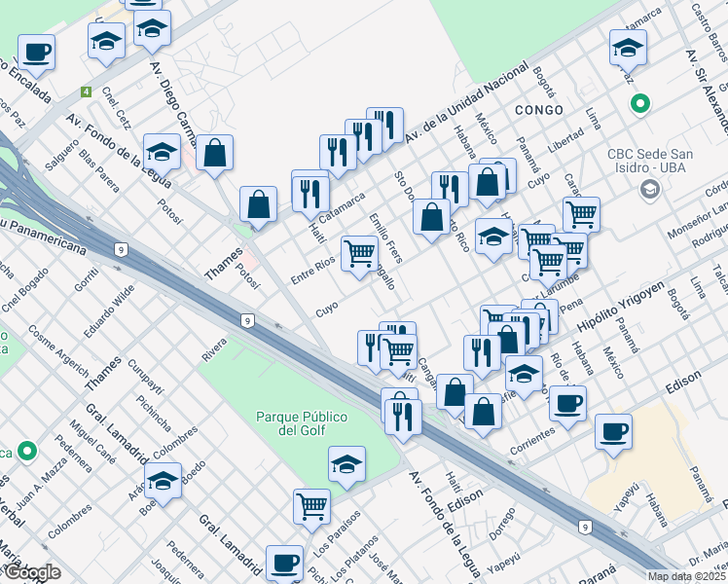Open the restaurant marker on the Panamericana near Haití
This screenshot has height=584, width=728.
404,419
